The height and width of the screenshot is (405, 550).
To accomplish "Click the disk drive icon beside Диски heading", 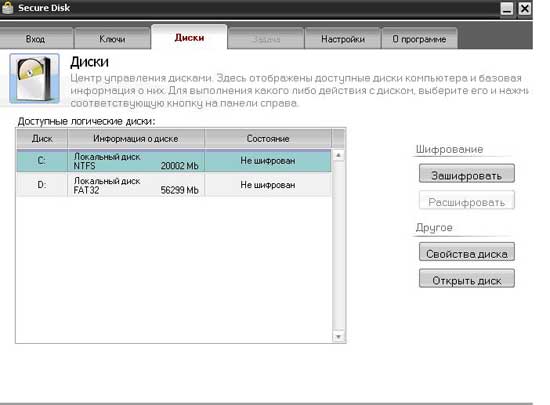I will pyautogui.click(x=34, y=79).
